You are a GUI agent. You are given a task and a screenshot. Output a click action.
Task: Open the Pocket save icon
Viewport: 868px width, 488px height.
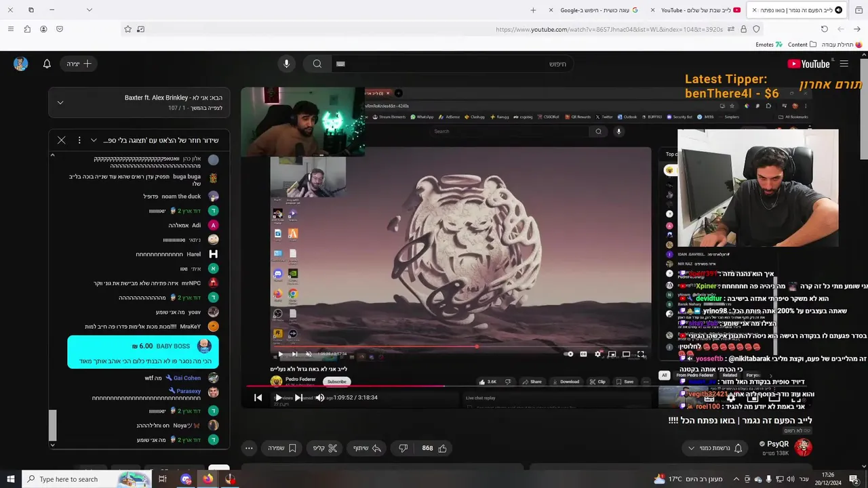(60, 29)
